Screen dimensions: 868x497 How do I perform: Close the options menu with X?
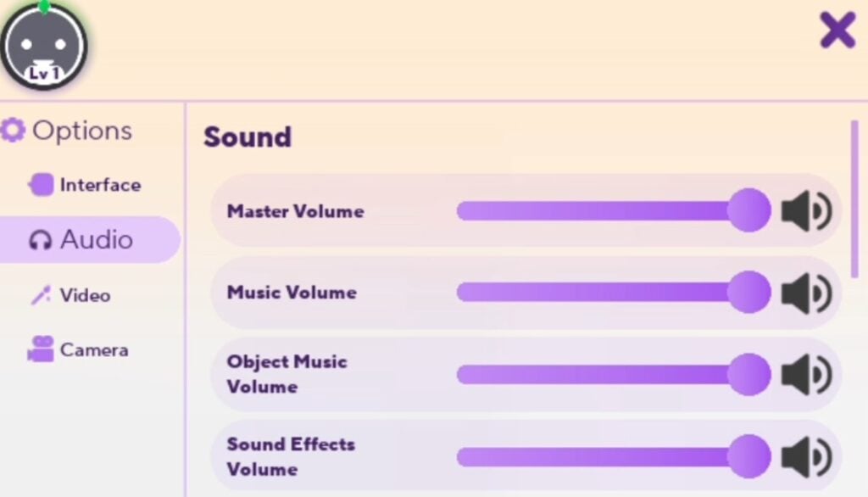click(837, 31)
